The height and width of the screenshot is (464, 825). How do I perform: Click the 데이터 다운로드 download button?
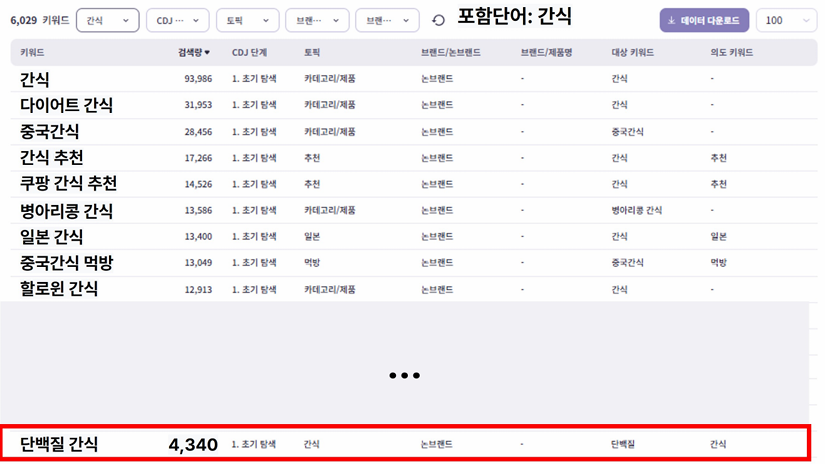(703, 20)
